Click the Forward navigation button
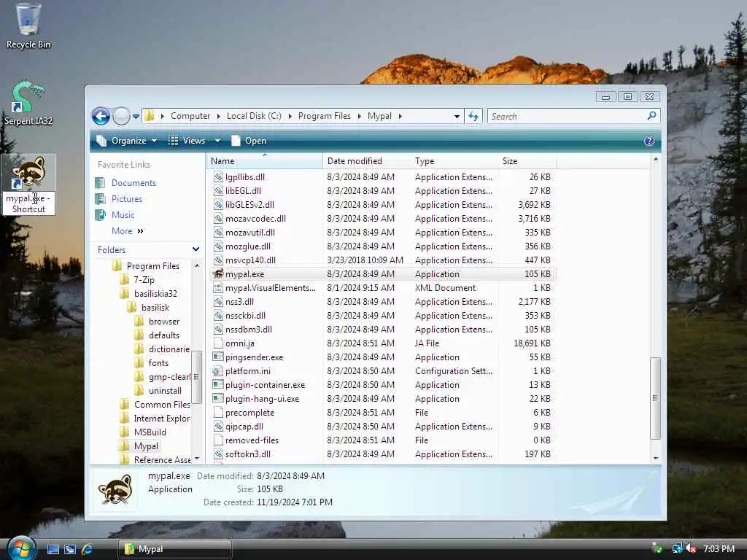This screenshot has width=747, height=560. click(122, 116)
